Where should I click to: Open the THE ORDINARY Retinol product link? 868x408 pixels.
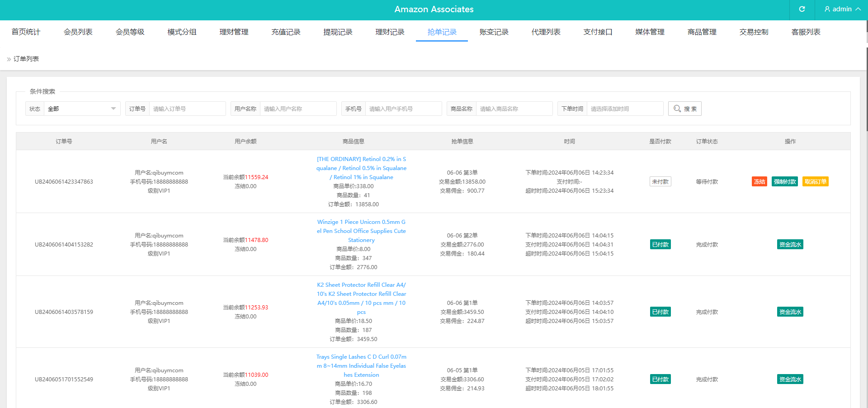361,168
